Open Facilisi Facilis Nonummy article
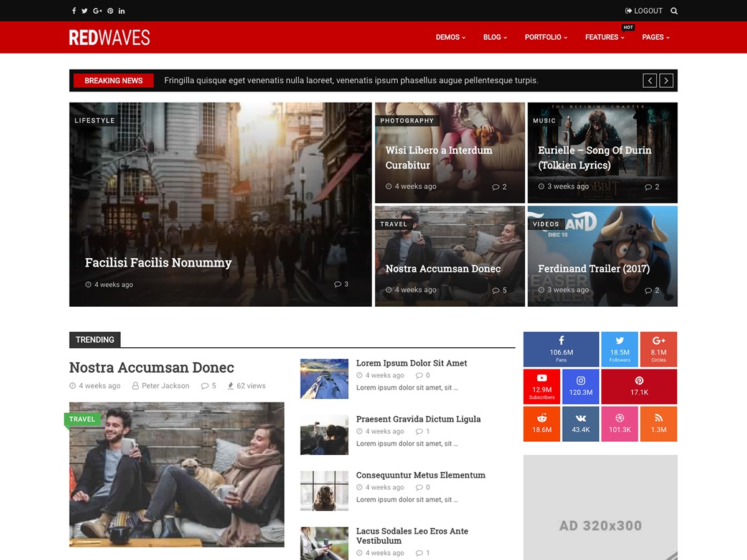This screenshot has width=747, height=560. (x=158, y=263)
